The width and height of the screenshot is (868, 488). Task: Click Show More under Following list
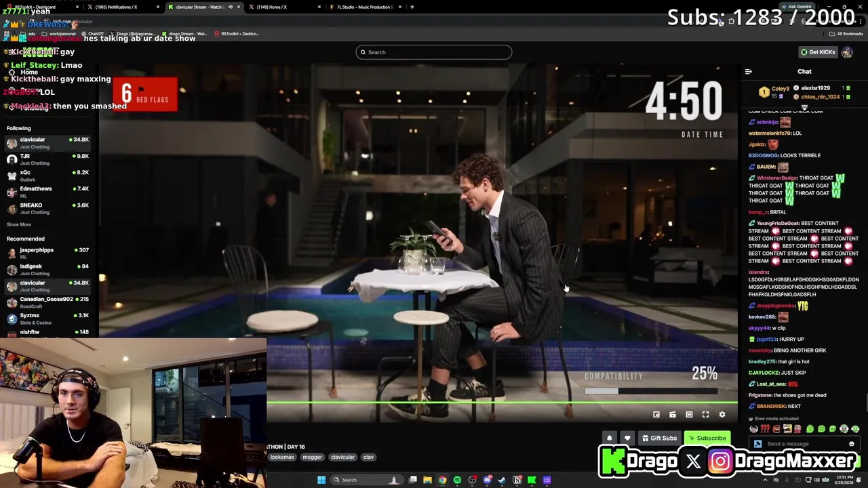[x=19, y=224]
